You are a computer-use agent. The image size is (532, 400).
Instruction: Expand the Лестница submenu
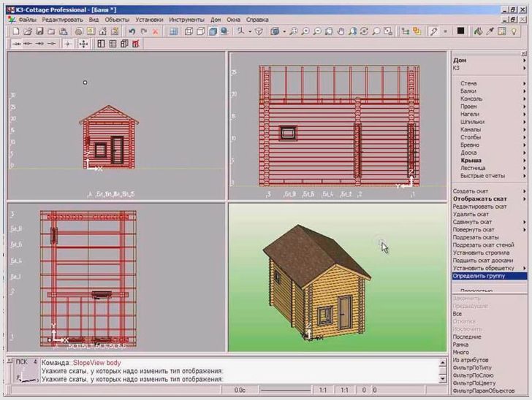coord(490,168)
